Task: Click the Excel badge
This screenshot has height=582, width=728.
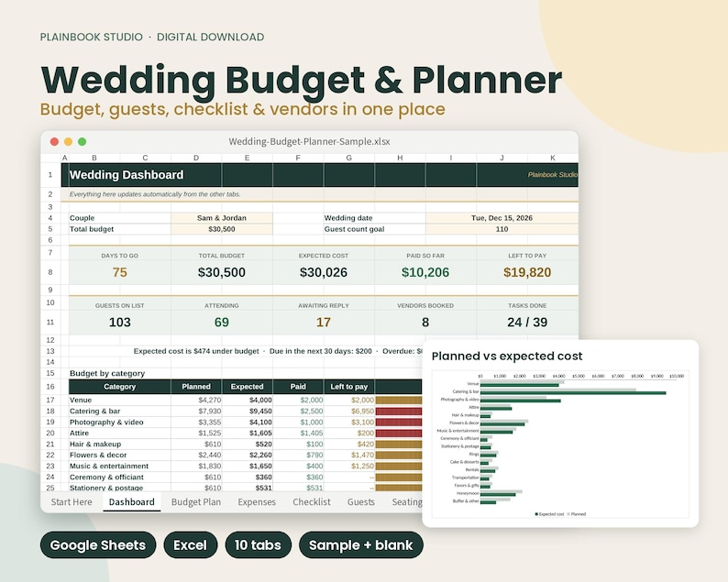Action: coord(191,544)
